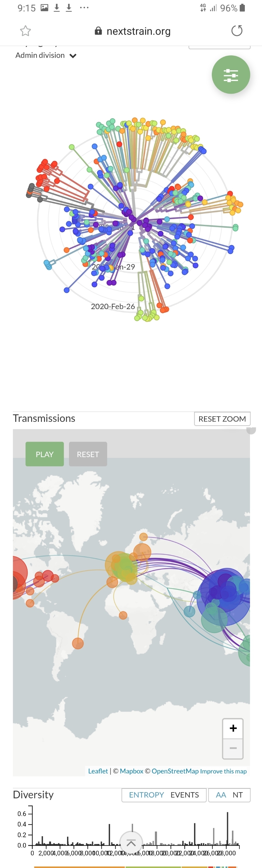Screen dimensions: 262x868
Task: Expand the Admin division dropdown
Action: [46, 55]
